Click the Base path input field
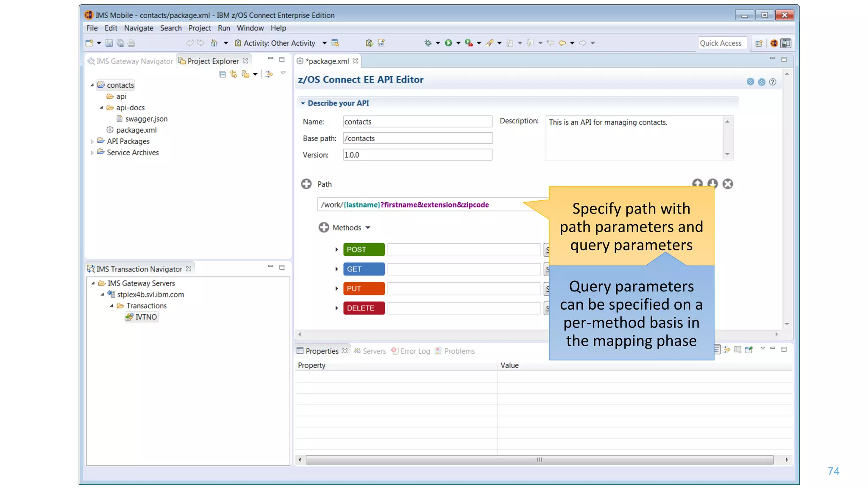This screenshot has height=488, width=868. click(417, 138)
